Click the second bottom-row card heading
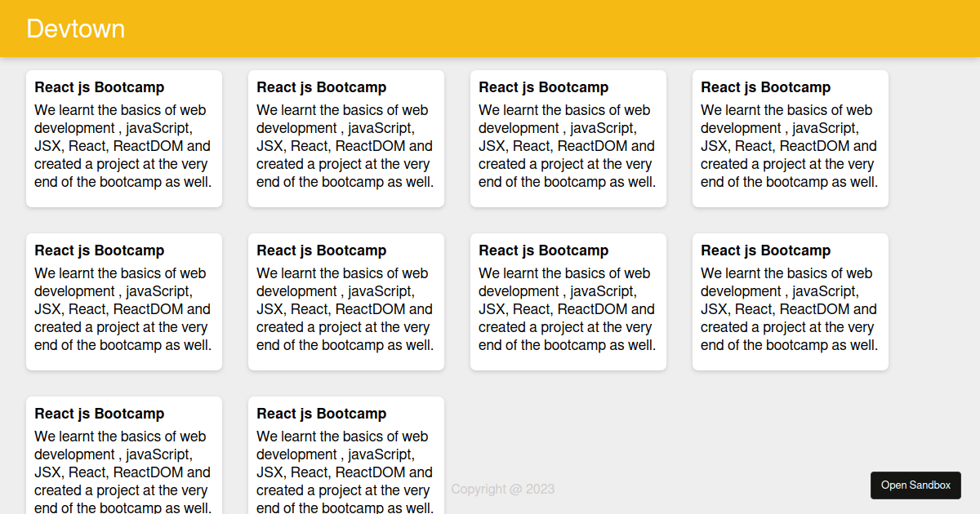The height and width of the screenshot is (514, 980). [x=321, y=414]
